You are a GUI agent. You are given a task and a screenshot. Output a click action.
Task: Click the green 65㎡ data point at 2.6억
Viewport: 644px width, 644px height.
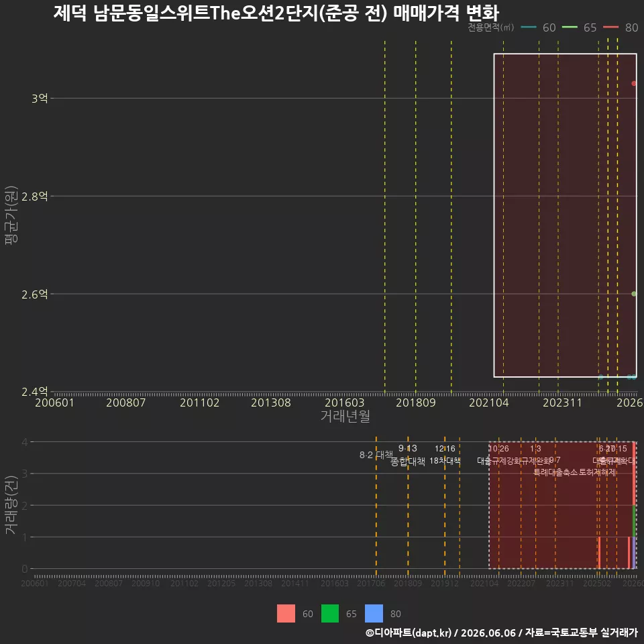point(634,294)
